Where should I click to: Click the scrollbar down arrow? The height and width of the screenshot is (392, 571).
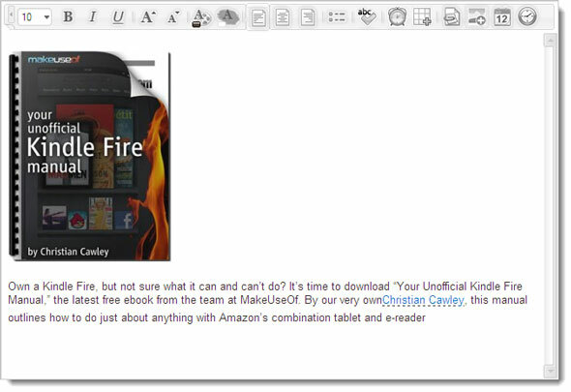[551, 372]
